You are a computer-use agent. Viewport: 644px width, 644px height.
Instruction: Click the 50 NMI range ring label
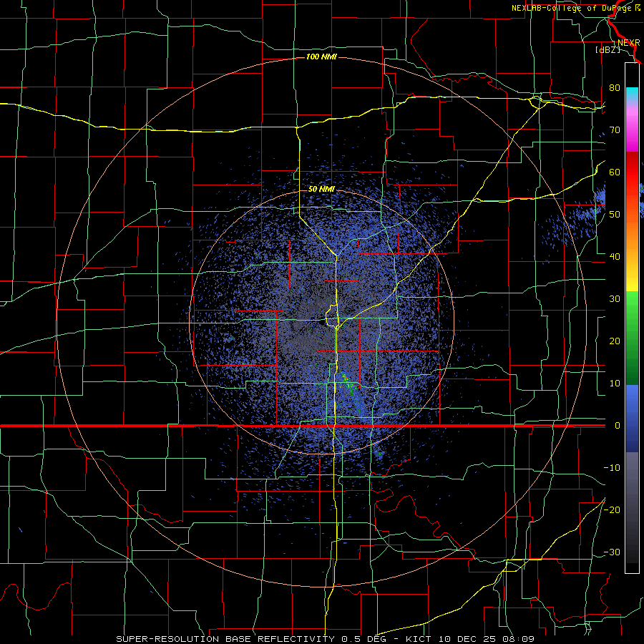(321, 190)
